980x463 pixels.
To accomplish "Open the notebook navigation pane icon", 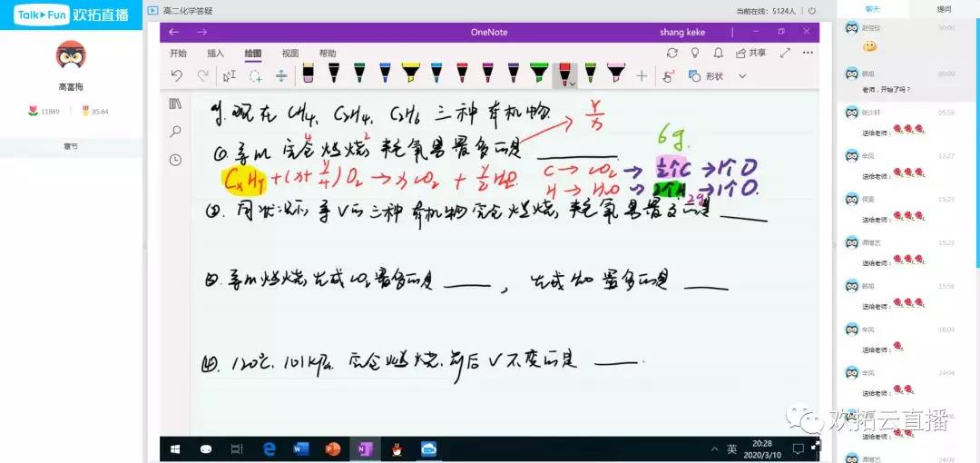I will coord(175,104).
